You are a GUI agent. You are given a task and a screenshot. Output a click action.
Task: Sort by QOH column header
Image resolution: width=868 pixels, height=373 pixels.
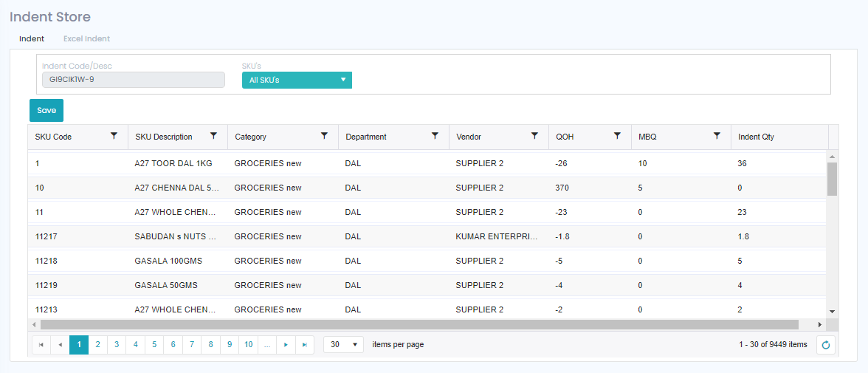tap(565, 137)
